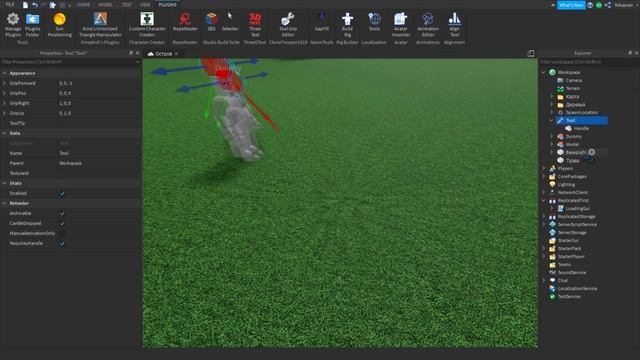This screenshot has height=360, width=640.
Task: Edit the Name property value
Action: (98, 153)
